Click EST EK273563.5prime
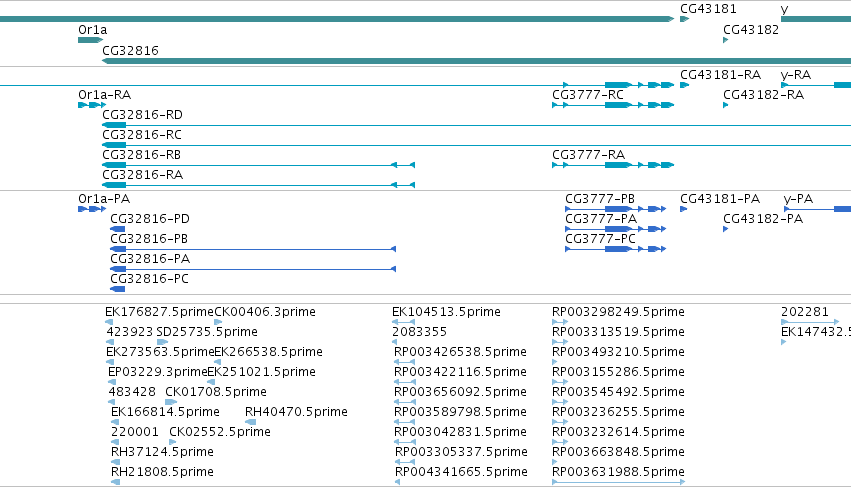The image size is (851, 487). [160, 352]
